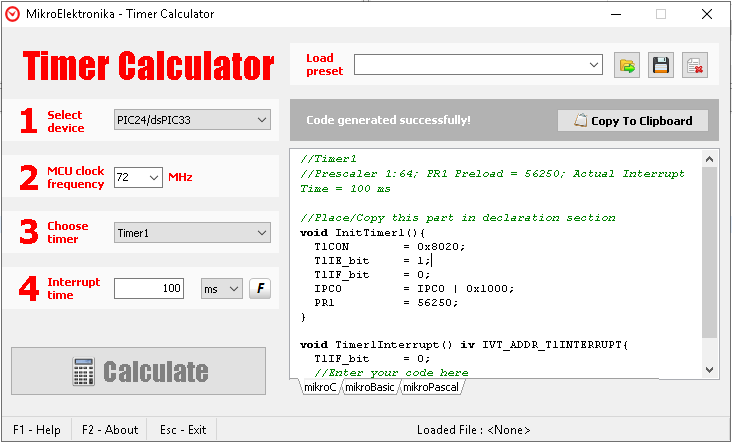The width and height of the screenshot is (732, 444).
Task: Click F1 - Help in status bar
Action: (37, 430)
